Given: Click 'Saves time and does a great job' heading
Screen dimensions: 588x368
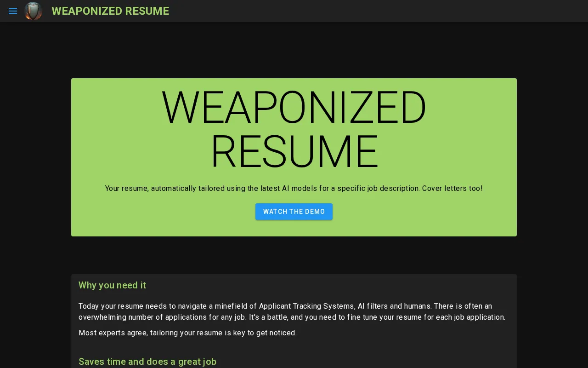Looking at the screenshot, I should tap(147, 362).
